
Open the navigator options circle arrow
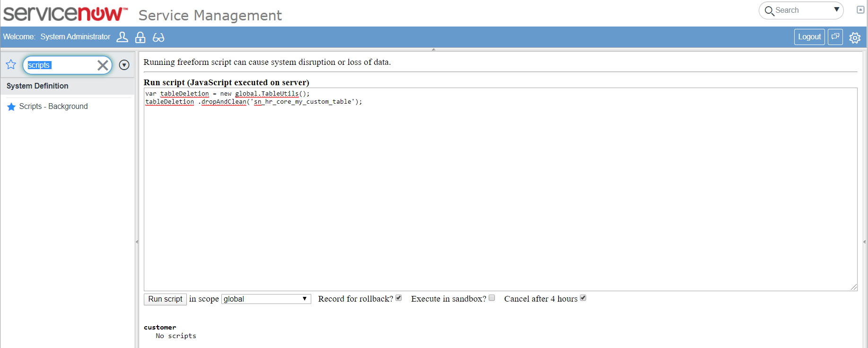(x=124, y=65)
